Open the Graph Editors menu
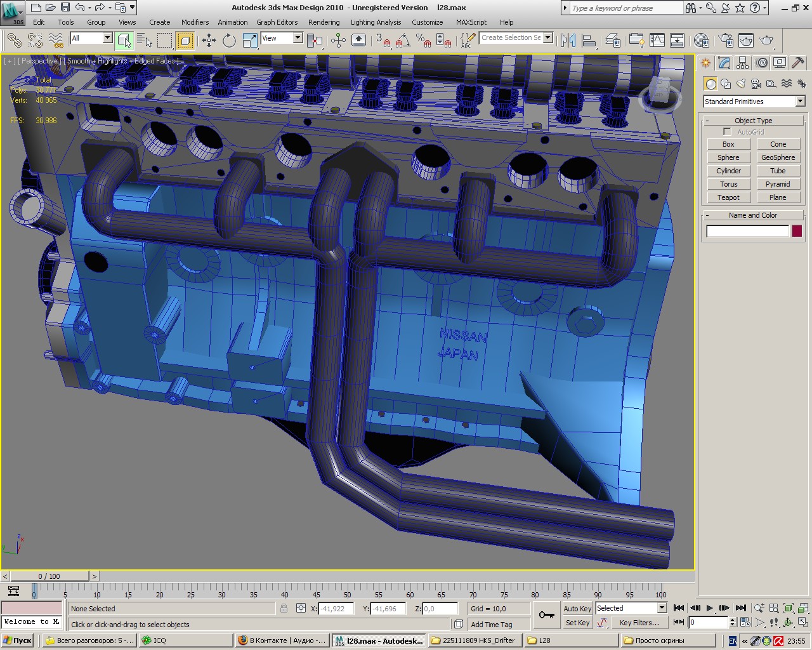The image size is (812, 650). [277, 22]
